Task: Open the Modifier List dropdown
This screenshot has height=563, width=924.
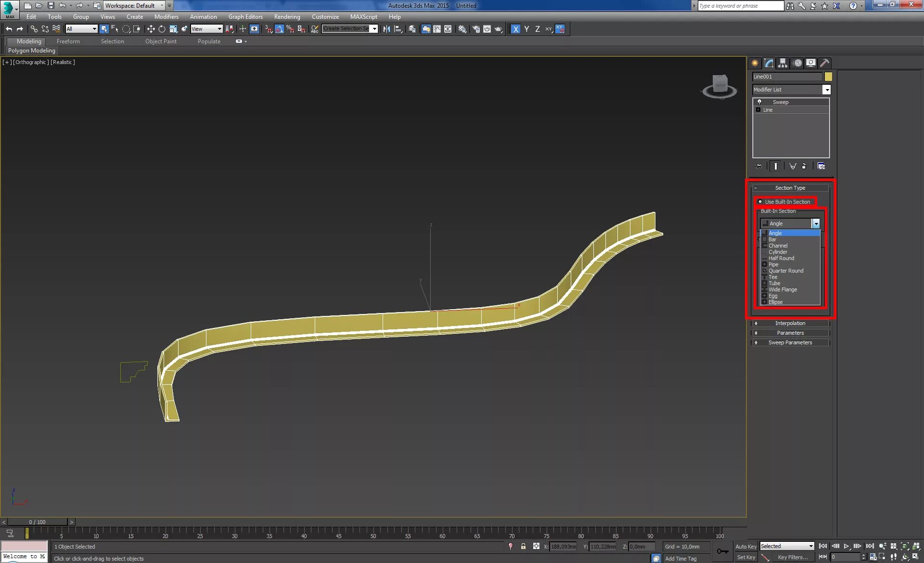Action: pos(826,90)
